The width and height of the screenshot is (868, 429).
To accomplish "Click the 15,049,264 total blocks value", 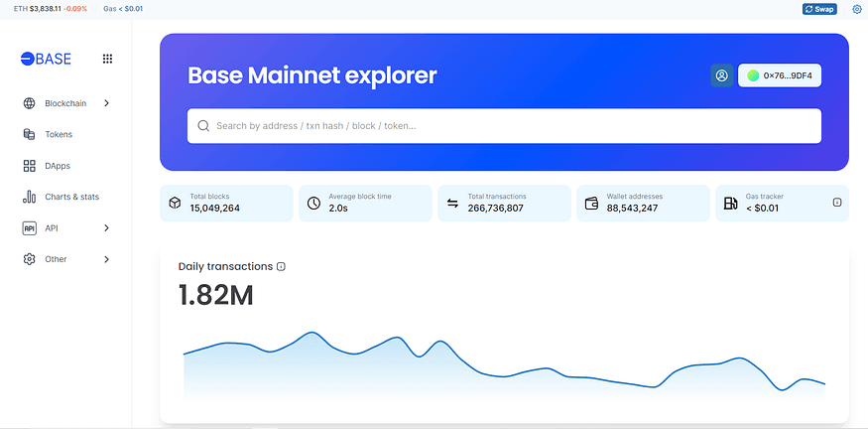I will click(215, 209).
